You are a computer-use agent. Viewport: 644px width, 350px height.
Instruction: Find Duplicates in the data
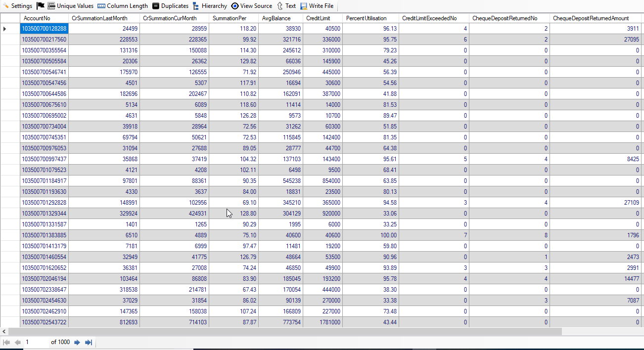pos(170,6)
